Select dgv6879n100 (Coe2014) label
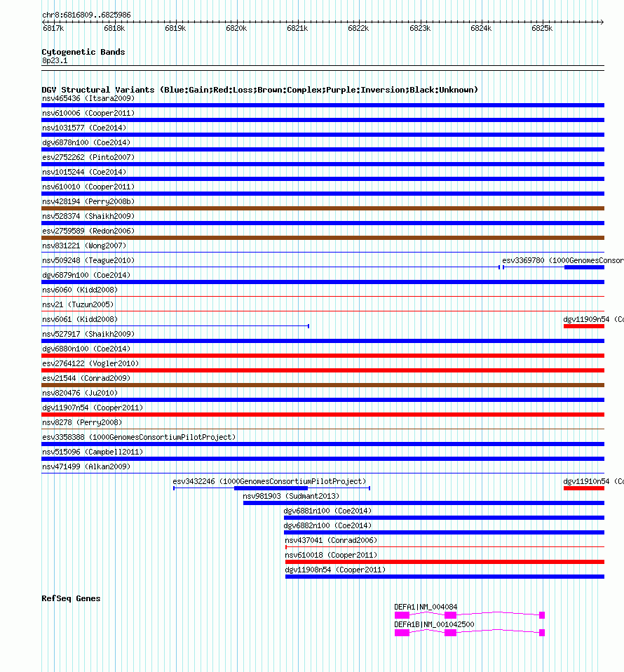The width and height of the screenshot is (624, 672). [86, 275]
